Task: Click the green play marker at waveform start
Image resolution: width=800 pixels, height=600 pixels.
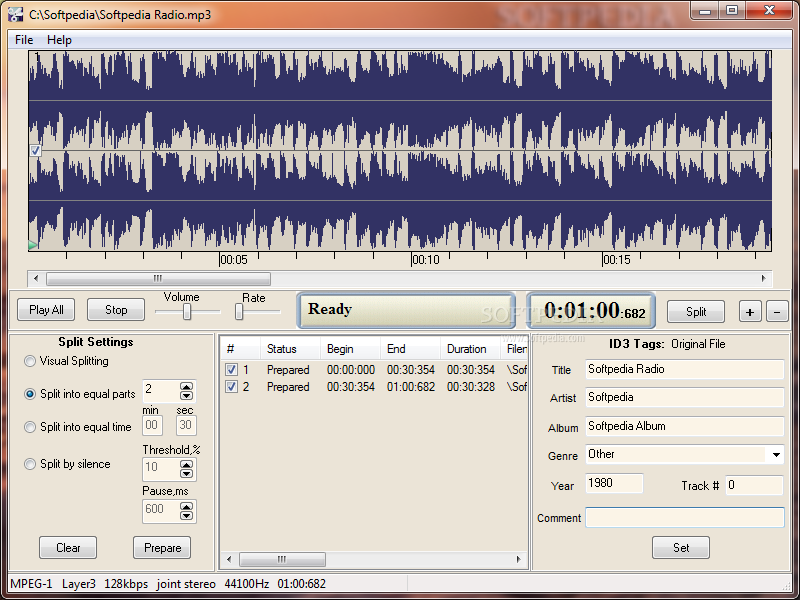Action: point(33,245)
